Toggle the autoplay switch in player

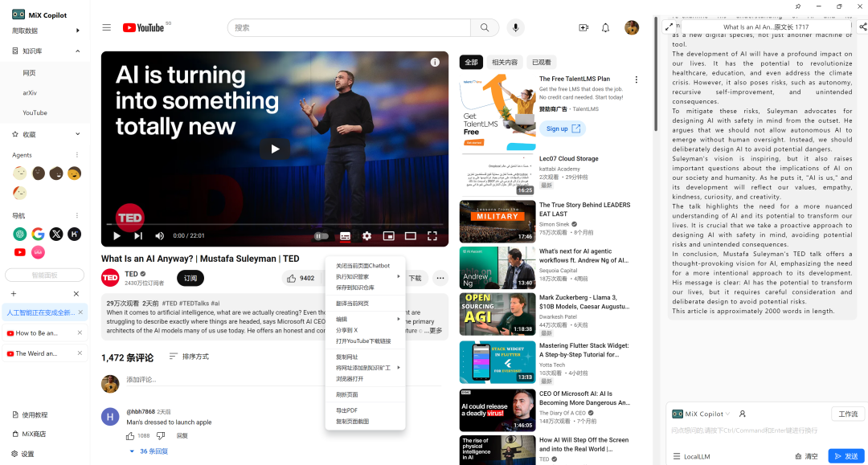pyautogui.click(x=321, y=236)
